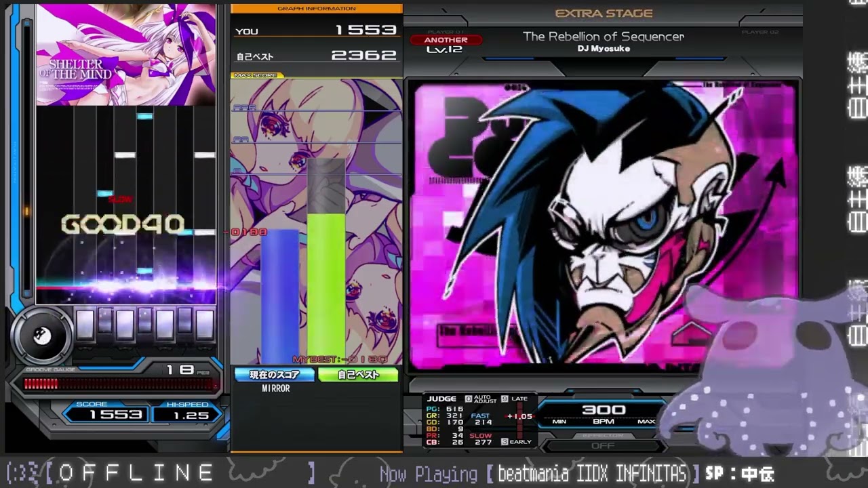868x488 pixels.
Task: Click the PR: 34 judge count
Action: tap(445, 436)
